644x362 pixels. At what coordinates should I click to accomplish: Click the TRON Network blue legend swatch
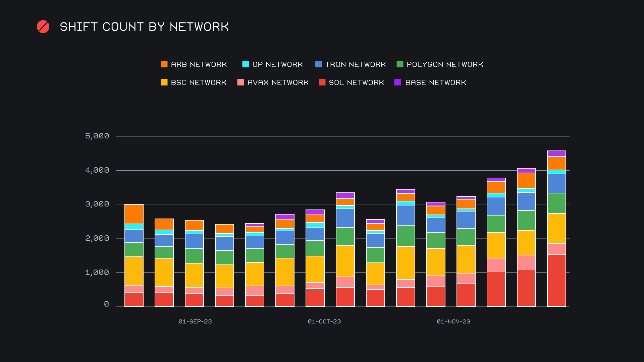(x=318, y=64)
